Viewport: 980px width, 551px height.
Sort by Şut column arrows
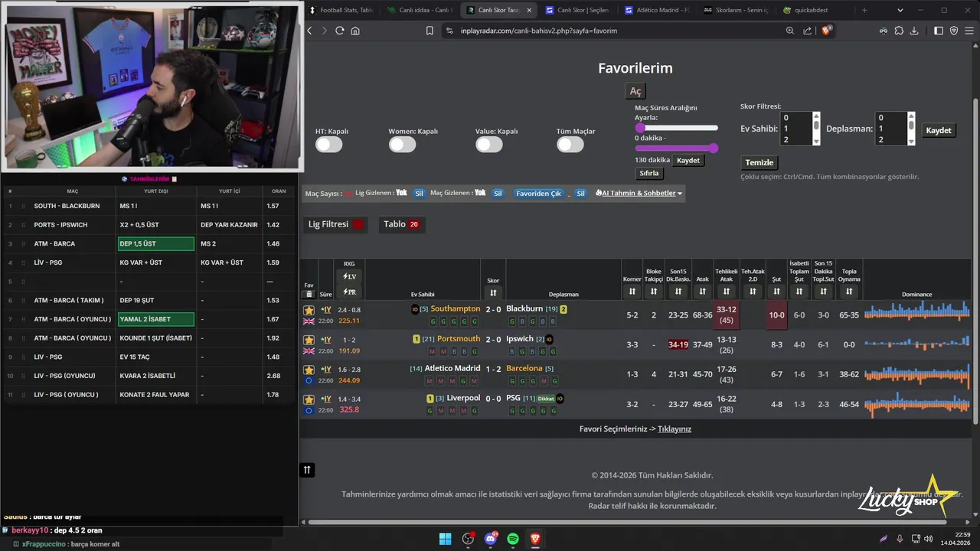(x=776, y=292)
